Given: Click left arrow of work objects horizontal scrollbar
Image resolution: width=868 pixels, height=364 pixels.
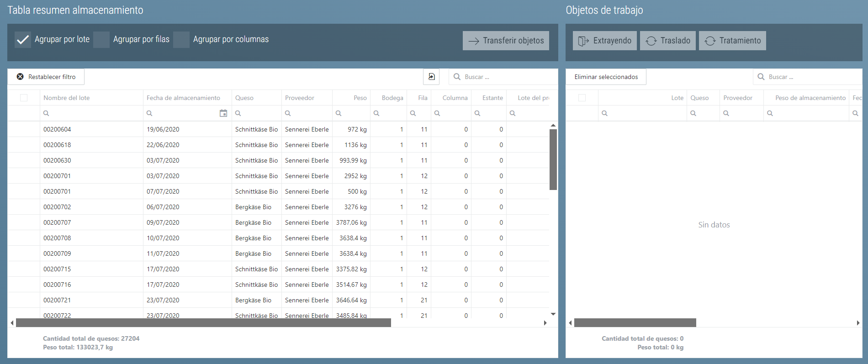Looking at the screenshot, I should [x=570, y=323].
